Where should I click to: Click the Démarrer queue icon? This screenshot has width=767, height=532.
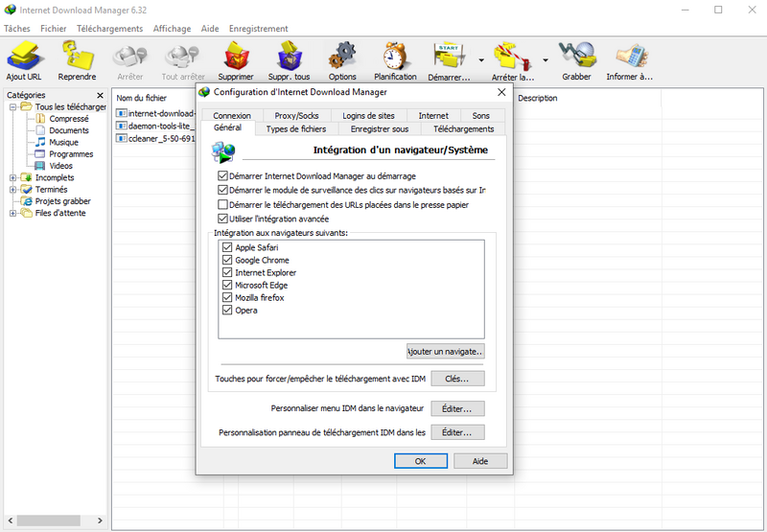[x=449, y=56]
